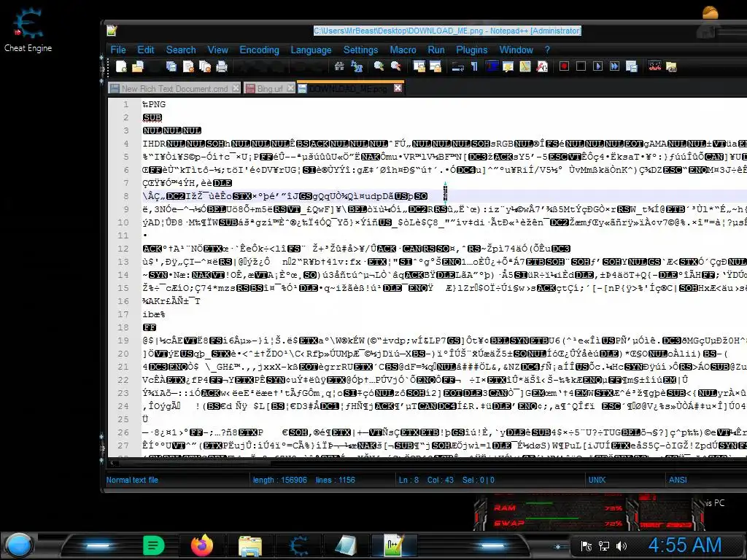Screen dimensions: 747x560
Task: Click the Open file folder toolbar icon
Action: pos(138,66)
